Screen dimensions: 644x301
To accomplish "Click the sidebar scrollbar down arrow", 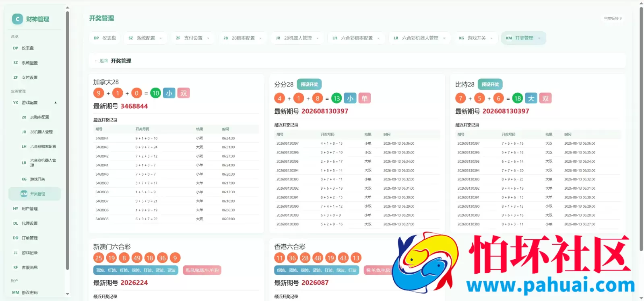I will click(68, 294).
